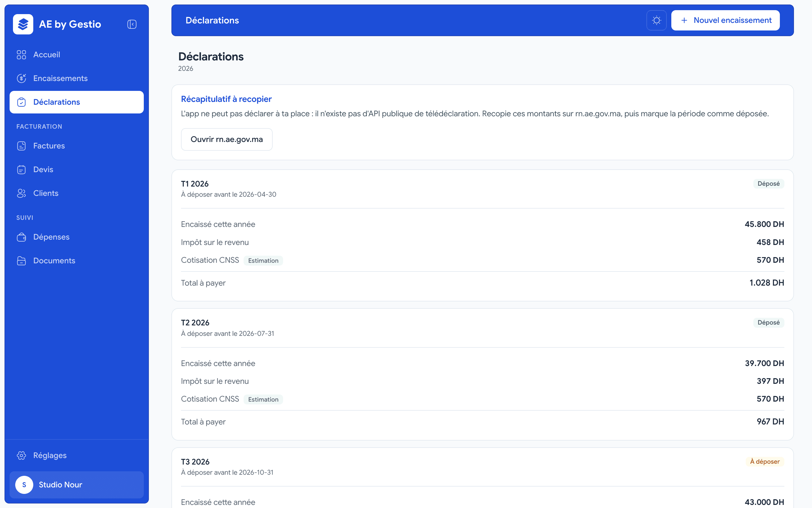Click the Dépenses wallet icon
The height and width of the screenshot is (508, 812).
click(21, 237)
